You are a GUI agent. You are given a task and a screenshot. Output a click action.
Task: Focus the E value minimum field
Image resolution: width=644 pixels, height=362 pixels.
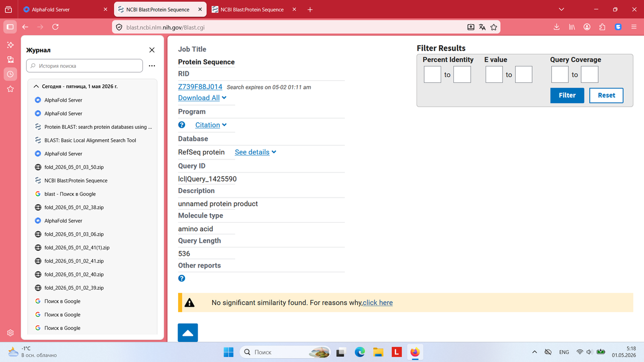pyautogui.click(x=494, y=74)
